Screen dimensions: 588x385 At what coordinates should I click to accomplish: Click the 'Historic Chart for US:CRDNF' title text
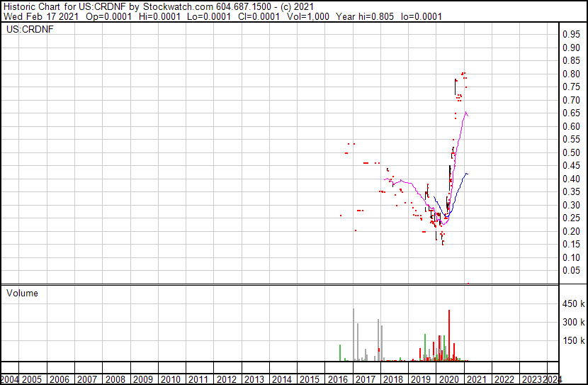coord(64,6)
